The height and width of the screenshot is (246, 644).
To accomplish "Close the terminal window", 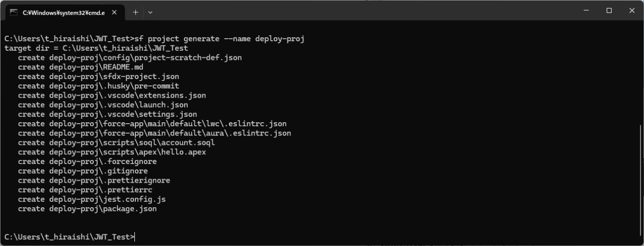I will [632, 11].
